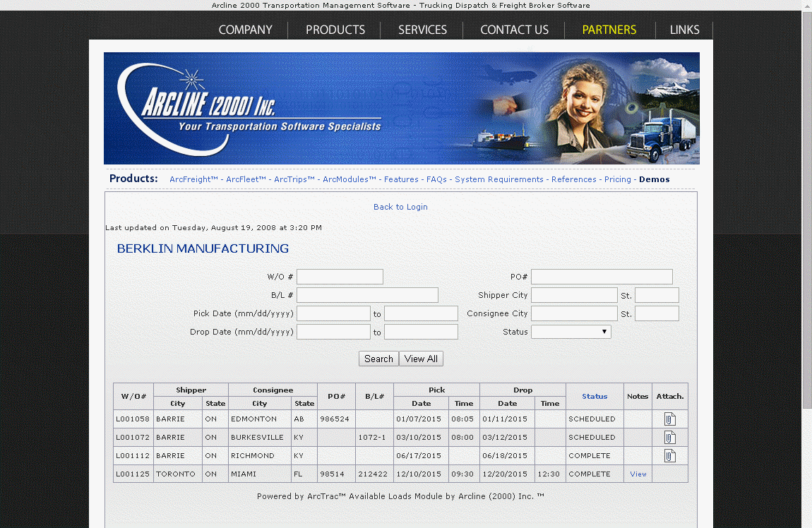Open the COMPANY menu
This screenshot has height=528, width=812.
pyautogui.click(x=245, y=30)
